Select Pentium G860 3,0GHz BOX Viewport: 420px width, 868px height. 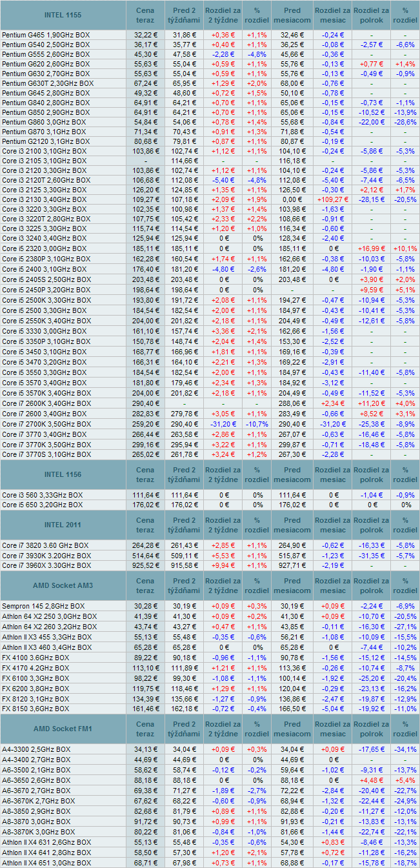(44, 122)
